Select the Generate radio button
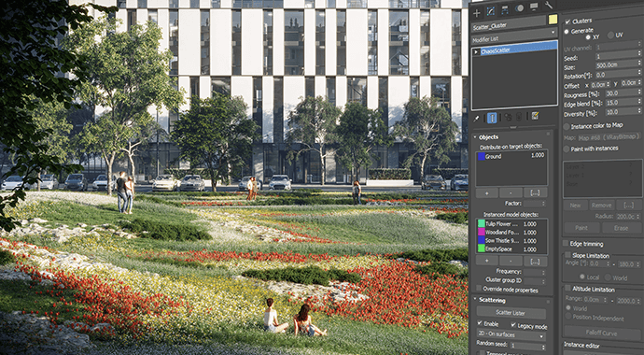 coord(567,31)
